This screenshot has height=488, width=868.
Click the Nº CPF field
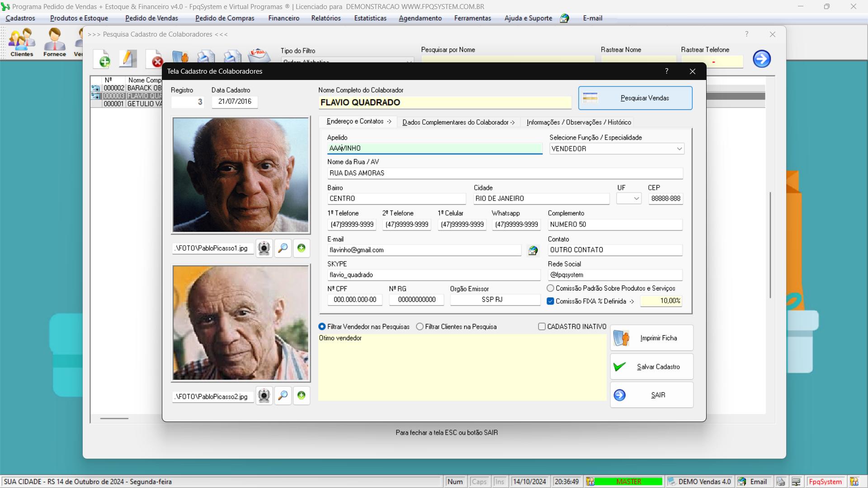(355, 300)
